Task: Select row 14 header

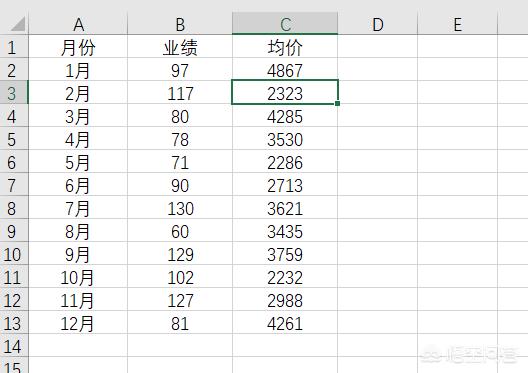Action: [x=14, y=345]
